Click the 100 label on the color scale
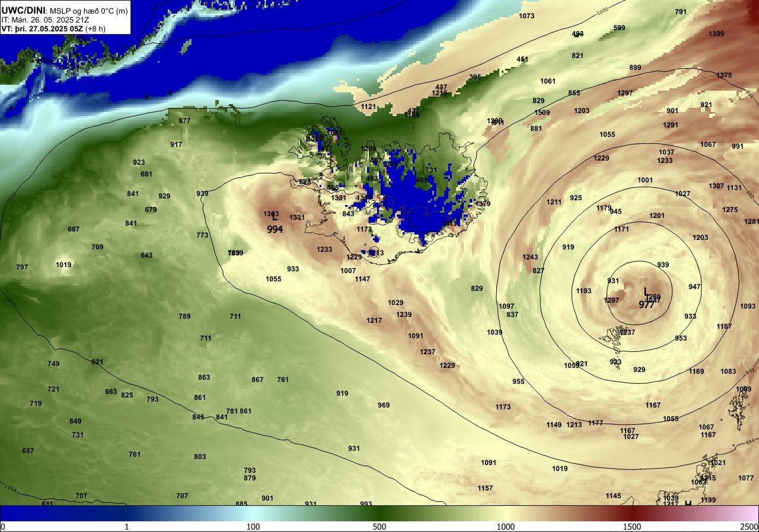 click(253, 527)
